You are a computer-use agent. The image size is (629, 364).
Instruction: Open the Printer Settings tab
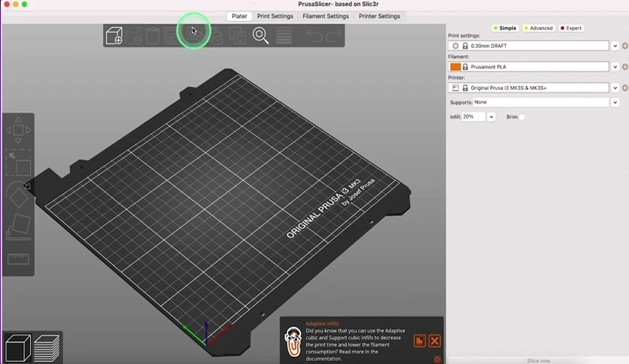click(x=379, y=16)
